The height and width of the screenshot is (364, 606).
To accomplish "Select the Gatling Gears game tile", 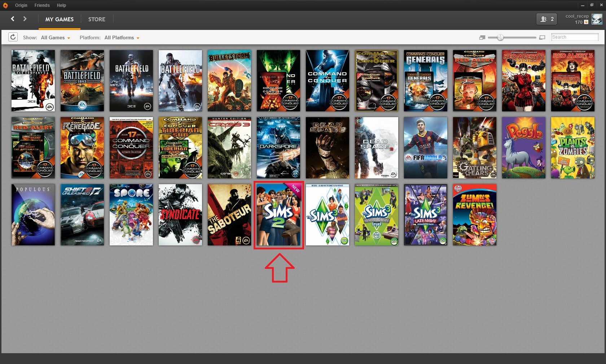I will (475, 148).
